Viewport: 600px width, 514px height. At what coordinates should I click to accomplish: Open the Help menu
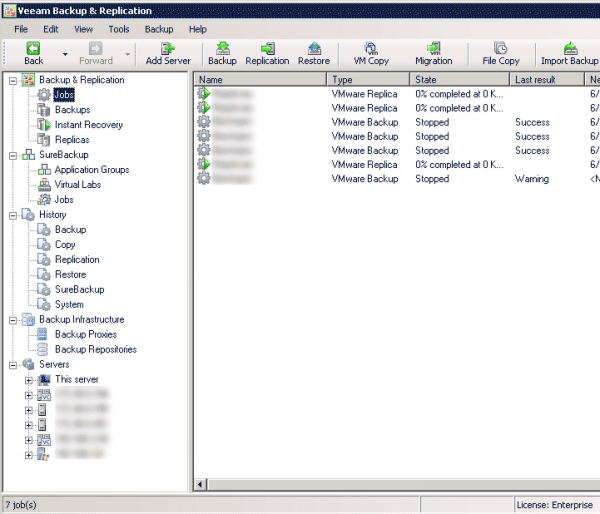click(x=198, y=29)
